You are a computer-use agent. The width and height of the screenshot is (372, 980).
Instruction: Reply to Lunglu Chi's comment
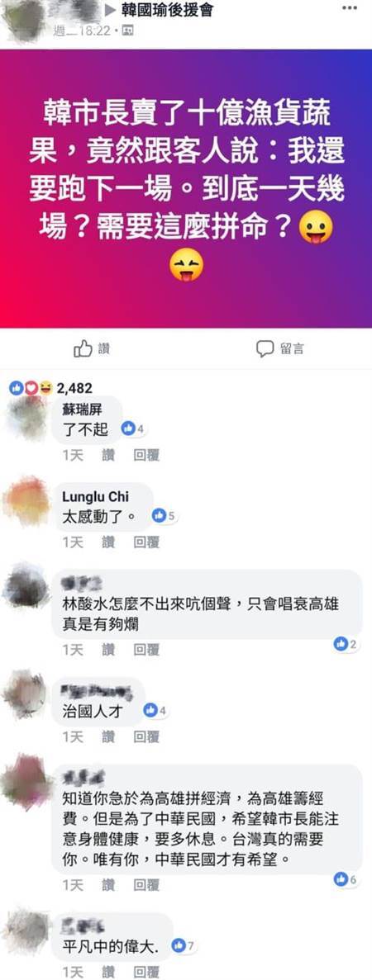coord(146,542)
